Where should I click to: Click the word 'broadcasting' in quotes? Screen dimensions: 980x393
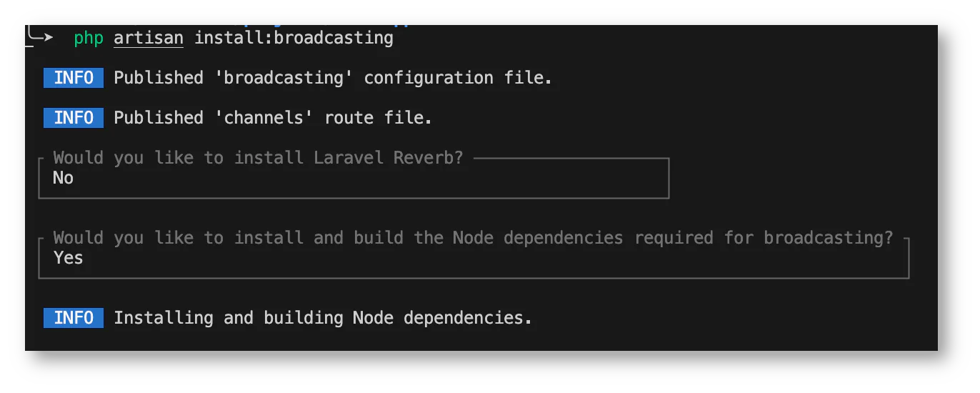(x=289, y=78)
